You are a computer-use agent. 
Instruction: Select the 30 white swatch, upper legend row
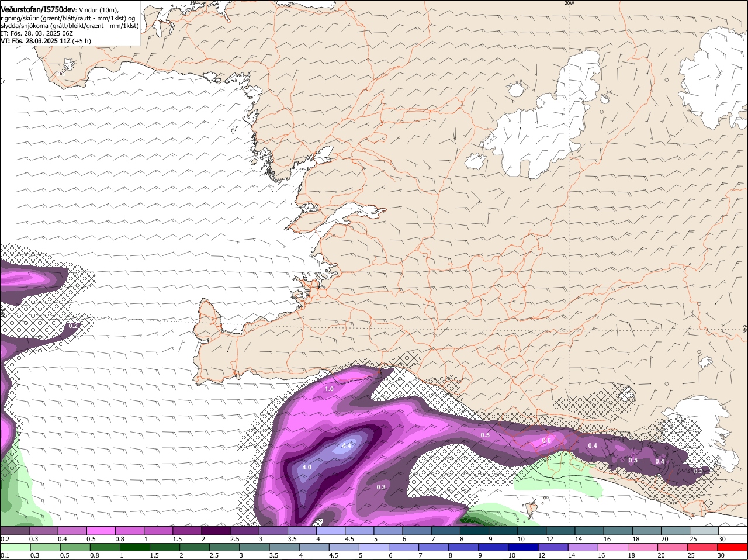point(733,531)
